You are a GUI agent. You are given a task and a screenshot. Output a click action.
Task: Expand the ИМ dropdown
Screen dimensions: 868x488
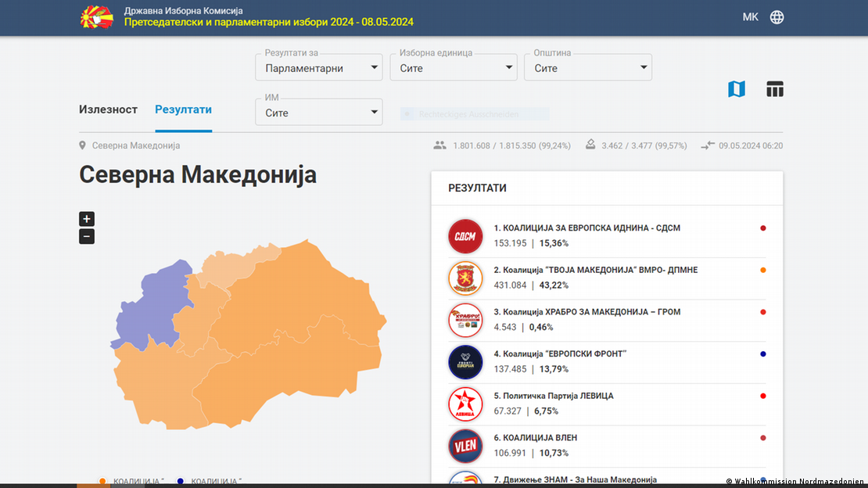coord(318,113)
